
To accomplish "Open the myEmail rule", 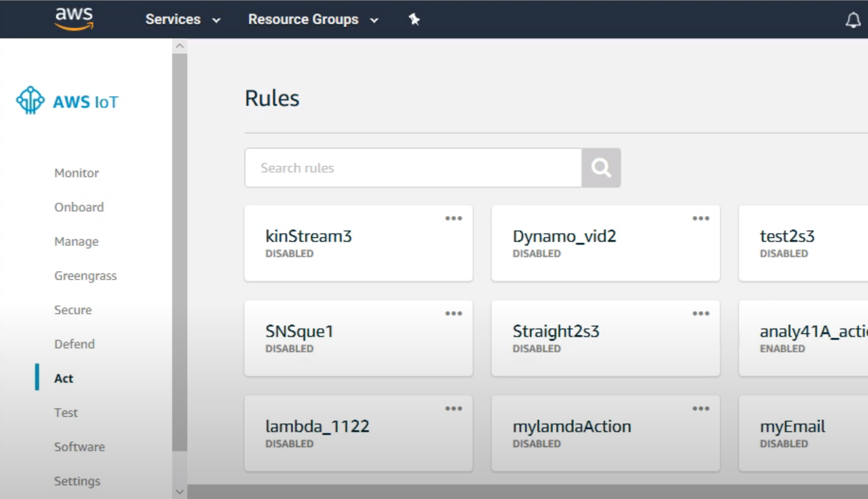I will 803,433.
